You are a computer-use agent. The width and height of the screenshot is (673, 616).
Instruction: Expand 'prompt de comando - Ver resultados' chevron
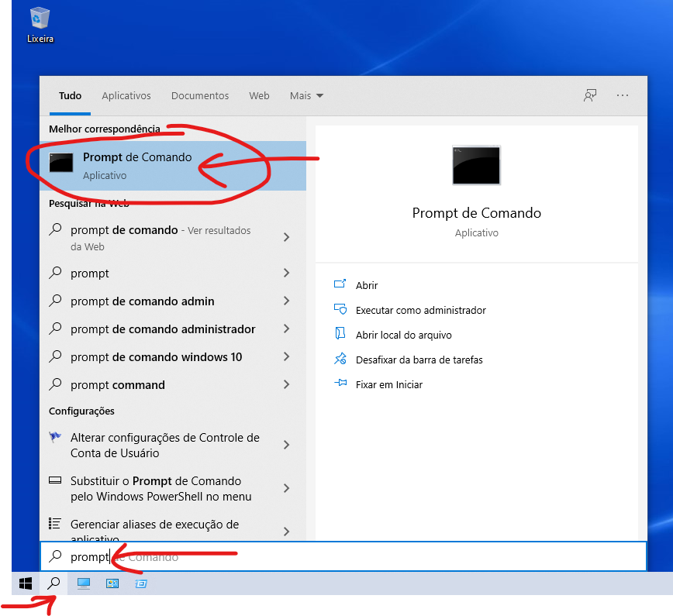287,237
